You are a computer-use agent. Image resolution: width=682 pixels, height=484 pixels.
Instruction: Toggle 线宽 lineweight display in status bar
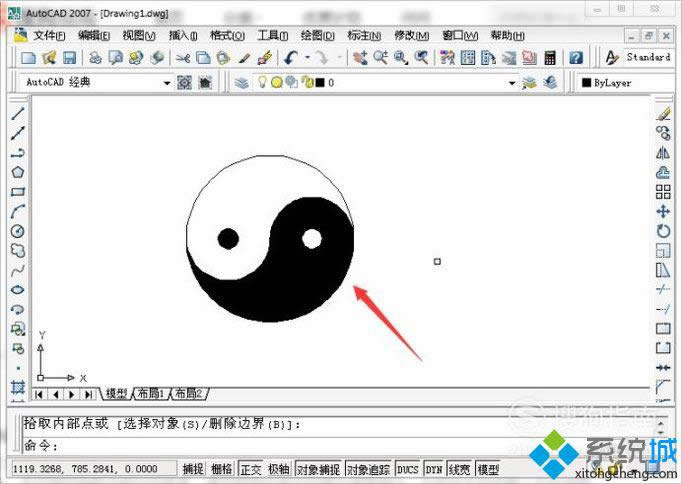(x=459, y=469)
